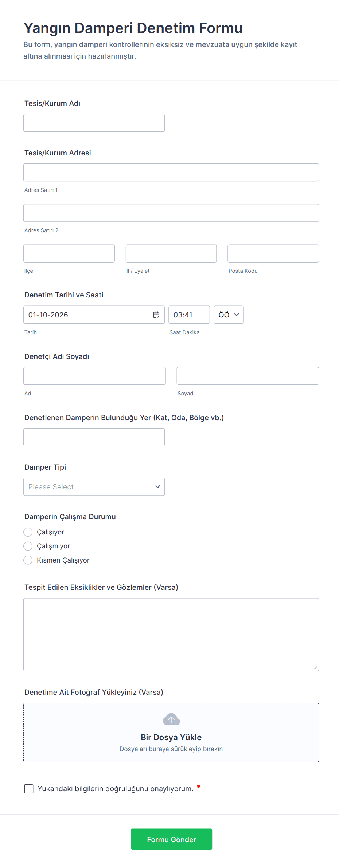Screen dimensions: 339x868
Task: Click the Tesis/Kurum Adı input field
Action: pos(94,122)
